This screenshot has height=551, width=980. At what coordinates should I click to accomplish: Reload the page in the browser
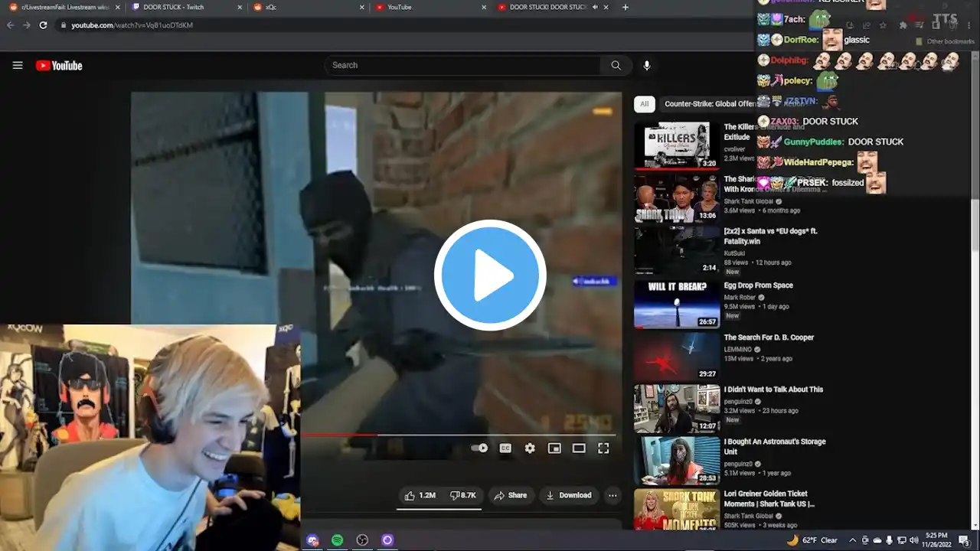(43, 25)
